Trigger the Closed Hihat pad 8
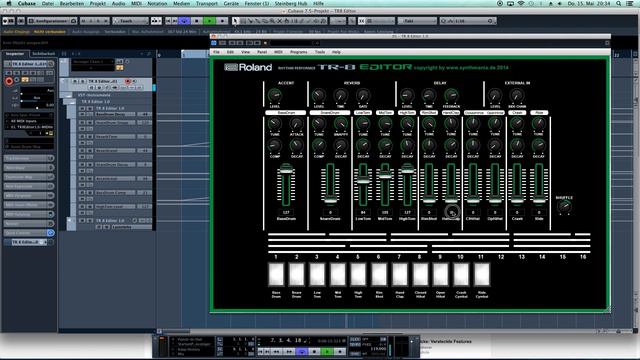The height and width of the screenshot is (360, 640). [x=420, y=274]
